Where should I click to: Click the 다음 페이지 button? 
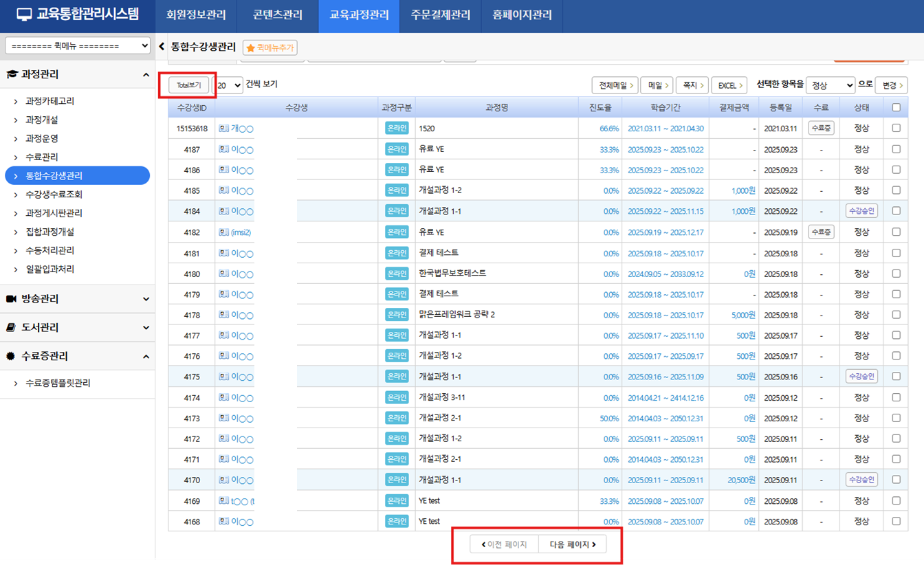[x=572, y=544]
